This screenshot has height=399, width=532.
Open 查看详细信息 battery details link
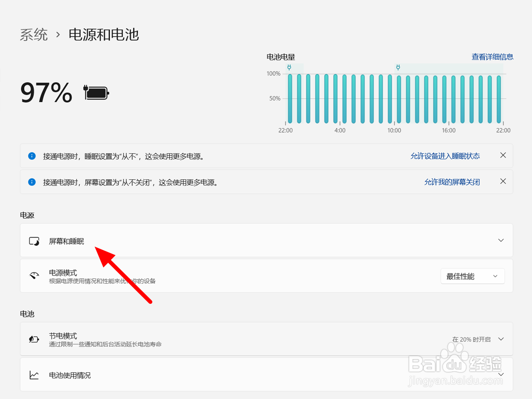(x=492, y=56)
